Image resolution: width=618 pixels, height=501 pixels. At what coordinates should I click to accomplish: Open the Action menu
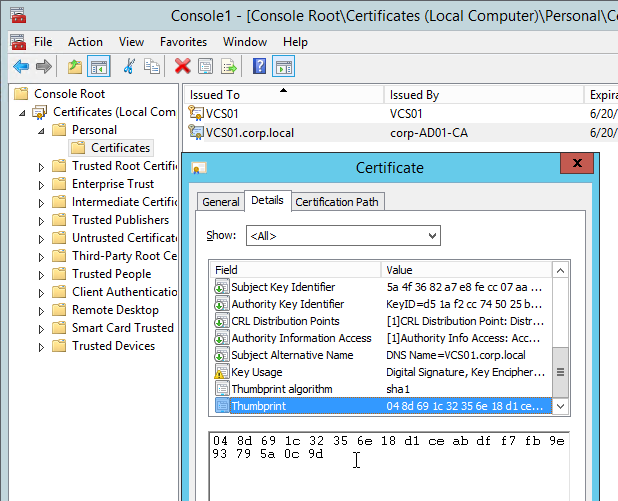tap(85, 42)
